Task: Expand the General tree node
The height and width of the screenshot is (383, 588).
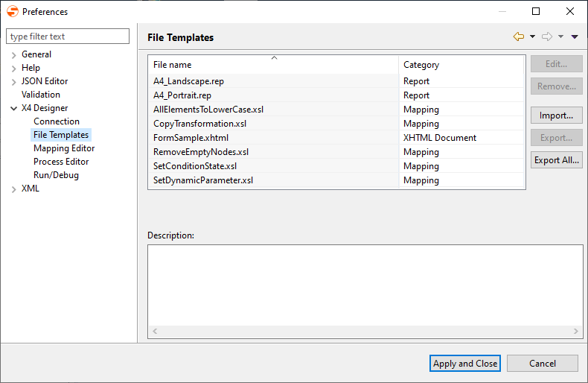Action: tap(13, 54)
